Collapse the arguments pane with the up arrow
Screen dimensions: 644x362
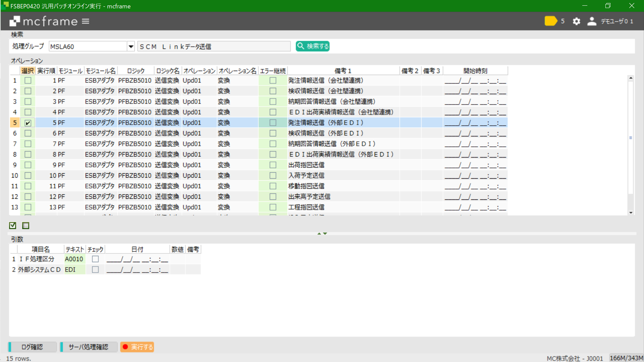click(319, 233)
